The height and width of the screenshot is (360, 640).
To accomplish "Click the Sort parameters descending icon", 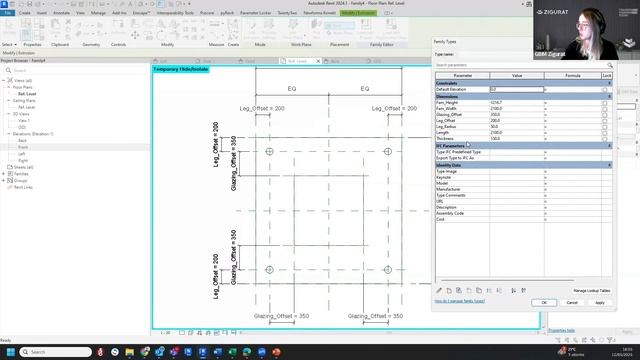I will 523,291.
